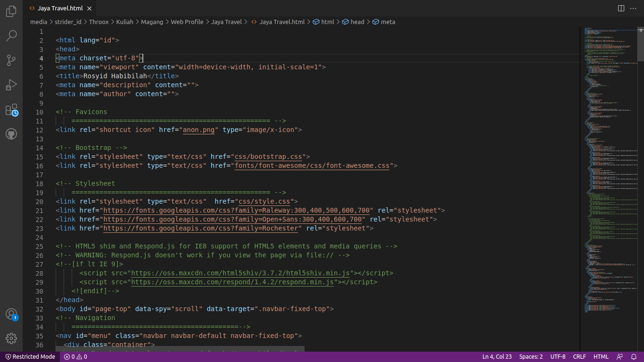The image size is (644, 362).
Task: Open the More Actions ellipsis menu
Action: pyautogui.click(x=633, y=8)
